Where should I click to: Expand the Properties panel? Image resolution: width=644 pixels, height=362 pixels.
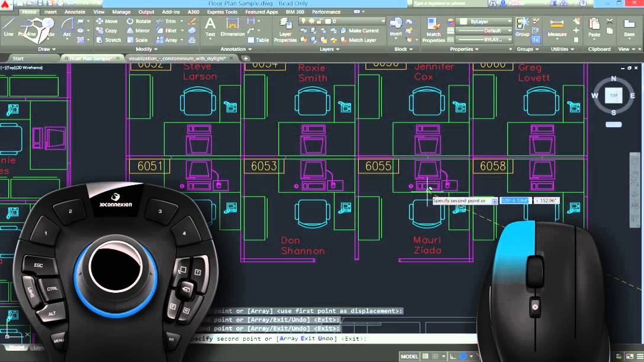(x=464, y=49)
